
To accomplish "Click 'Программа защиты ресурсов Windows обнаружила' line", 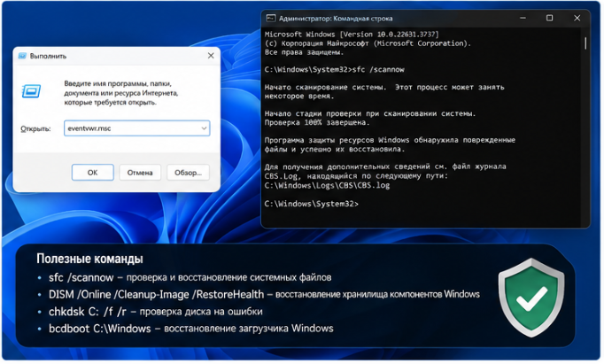I will point(390,140).
